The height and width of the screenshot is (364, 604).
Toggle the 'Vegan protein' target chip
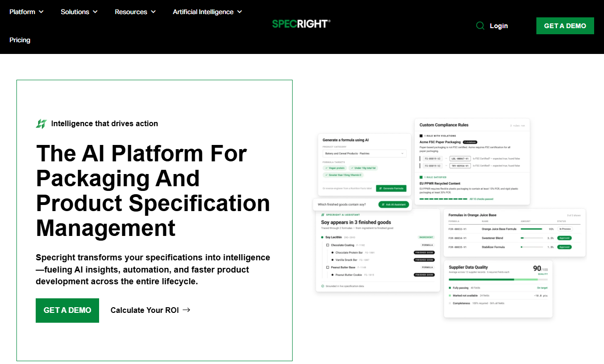coord(335,168)
